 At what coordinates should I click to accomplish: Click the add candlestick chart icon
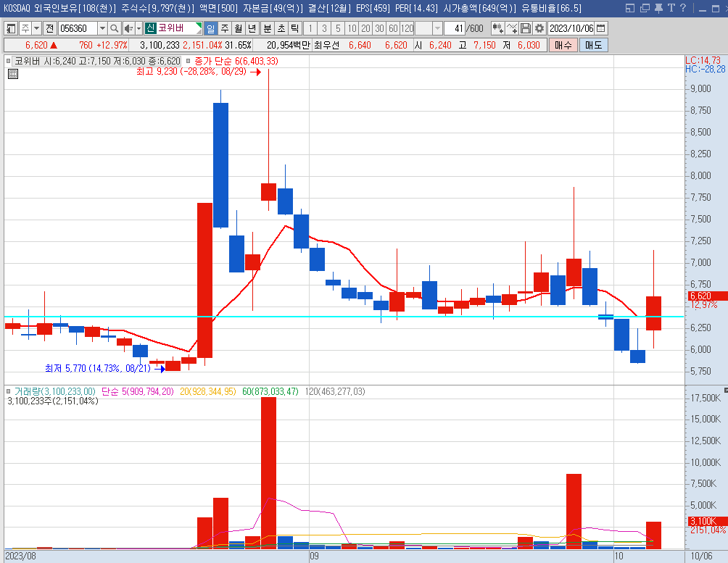497,28
